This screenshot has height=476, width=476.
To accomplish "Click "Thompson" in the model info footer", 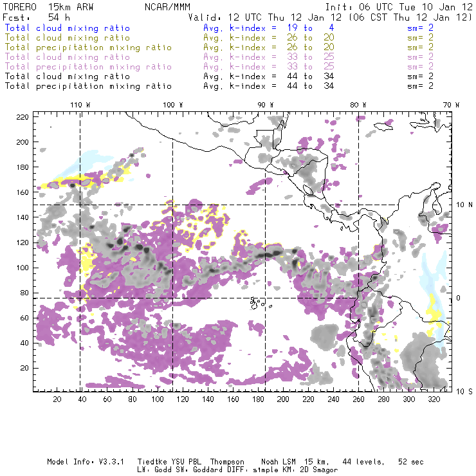I will [x=227, y=462].
